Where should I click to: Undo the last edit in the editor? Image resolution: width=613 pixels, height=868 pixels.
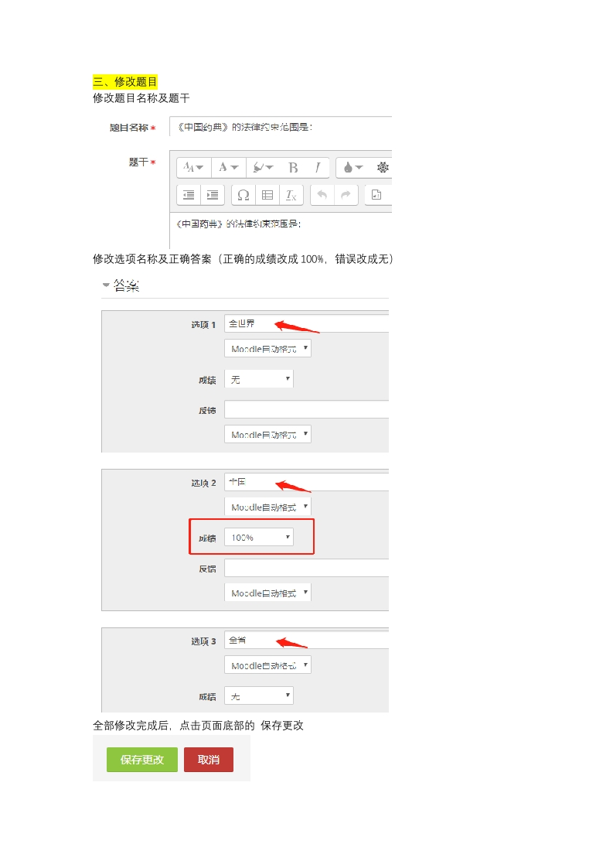coord(322,195)
